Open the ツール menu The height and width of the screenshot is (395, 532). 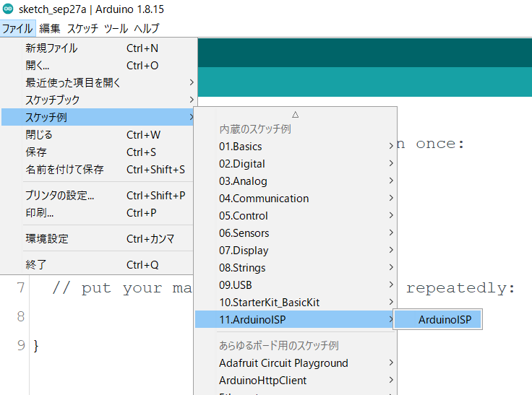point(116,28)
